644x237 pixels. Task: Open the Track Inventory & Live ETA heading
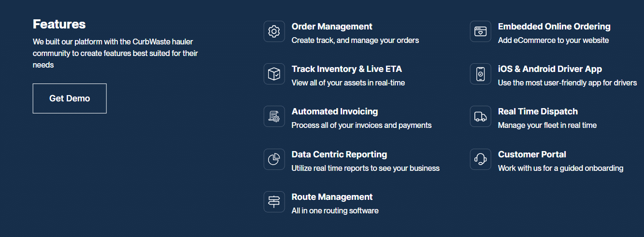pyautogui.click(x=346, y=69)
